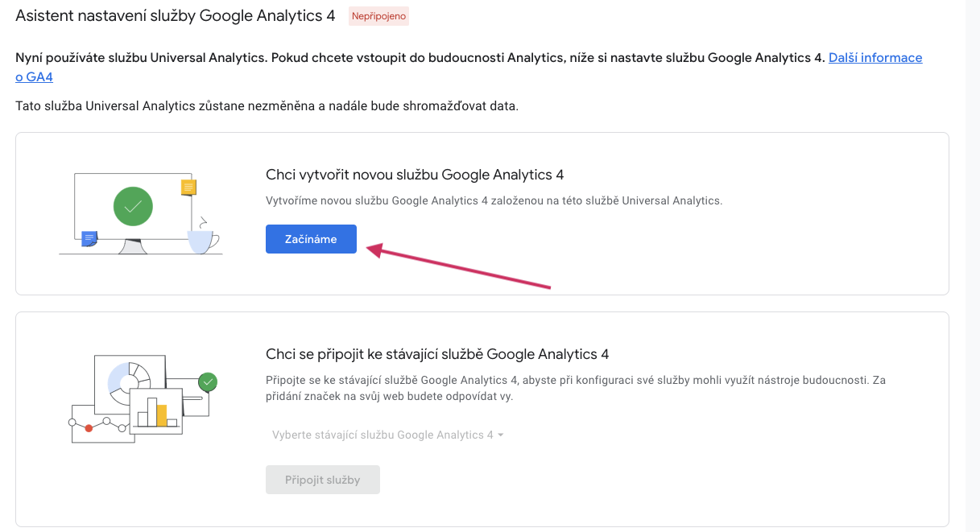Open the Vyberte stávající službu Google Analytics 4 dropdown
The height and width of the screenshot is (532, 980).
pyautogui.click(x=388, y=435)
